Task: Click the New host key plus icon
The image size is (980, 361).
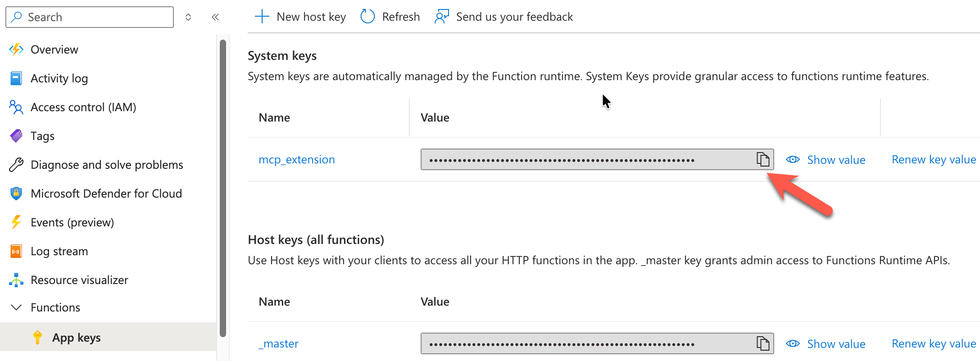Action: pyautogui.click(x=262, y=17)
